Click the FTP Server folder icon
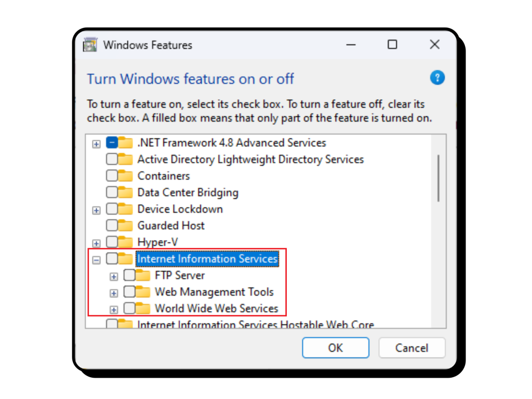Screen dimensions: 532x399 pos(143,275)
